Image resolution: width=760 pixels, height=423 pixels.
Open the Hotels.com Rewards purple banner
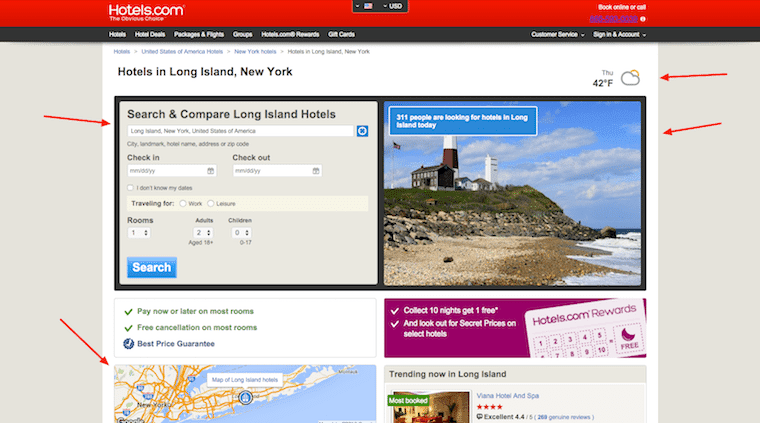pos(515,328)
